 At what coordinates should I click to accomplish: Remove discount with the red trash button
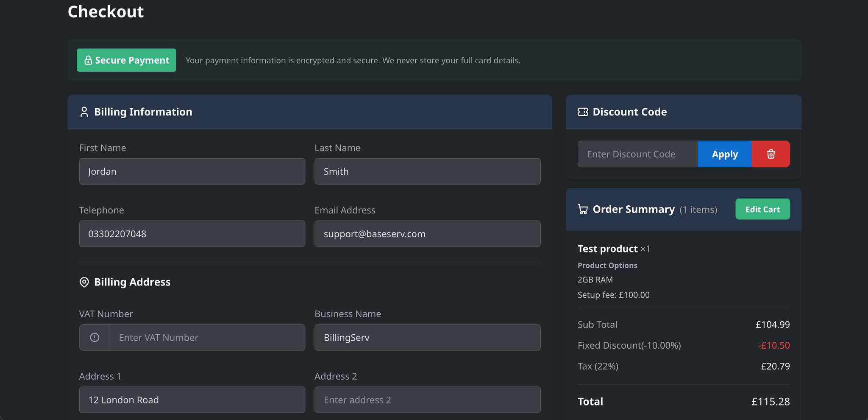pyautogui.click(x=771, y=154)
